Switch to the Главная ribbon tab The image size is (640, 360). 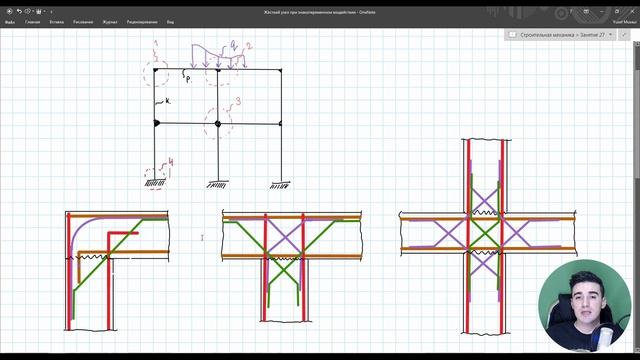[33, 22]
